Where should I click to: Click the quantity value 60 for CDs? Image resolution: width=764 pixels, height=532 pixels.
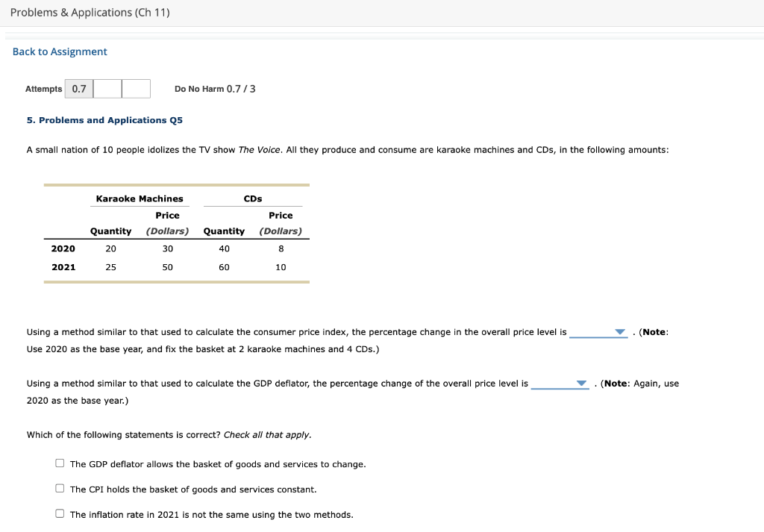(224, 266)
